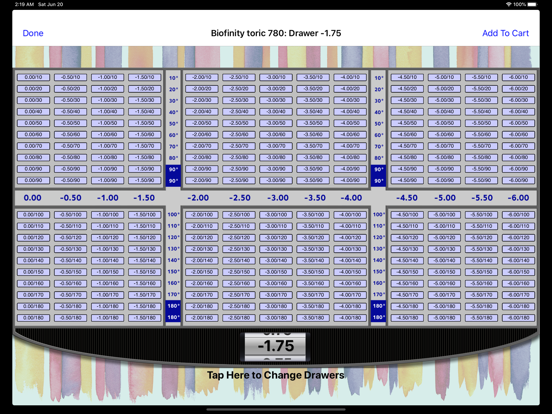Select lens label -2.00/10
The height and width of the screenshot is (414, 552).
tap(202, 77)
